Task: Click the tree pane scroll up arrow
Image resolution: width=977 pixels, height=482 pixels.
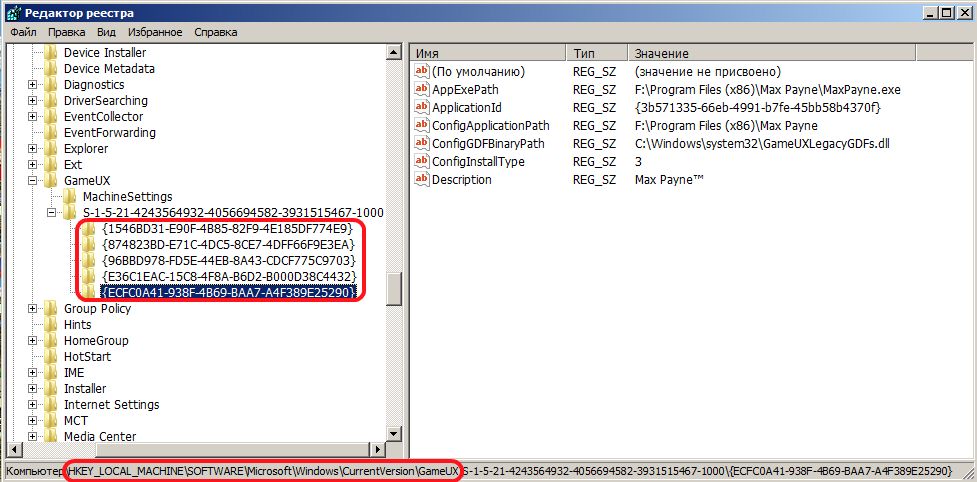Action: [x=394, y=53]
